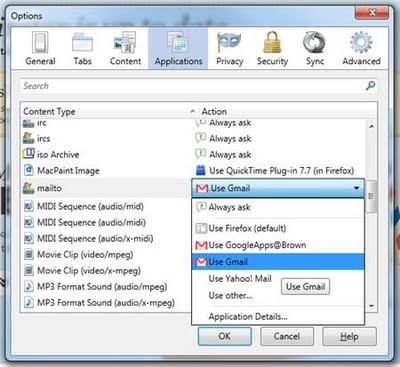Screen dimensions: 400x367
Task: Open the Security pane with padlock icon
Action: (272, 49)
